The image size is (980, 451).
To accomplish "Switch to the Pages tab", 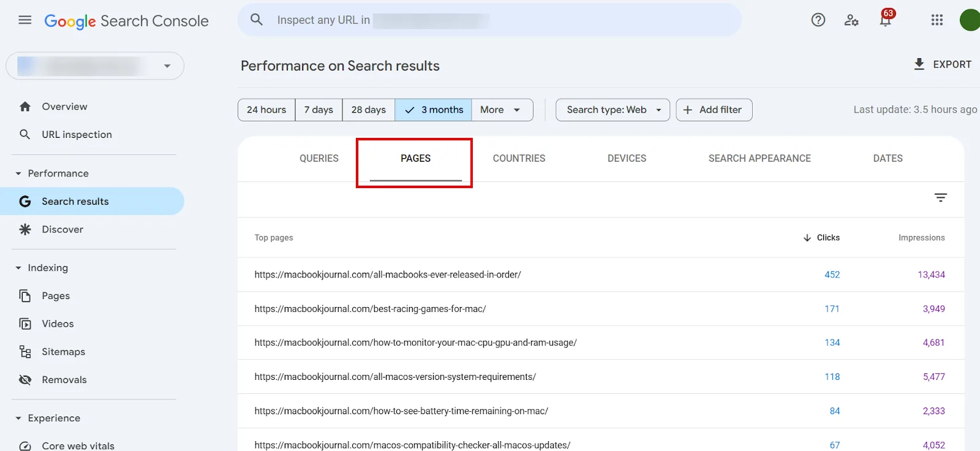I will [x=416, y=158].
